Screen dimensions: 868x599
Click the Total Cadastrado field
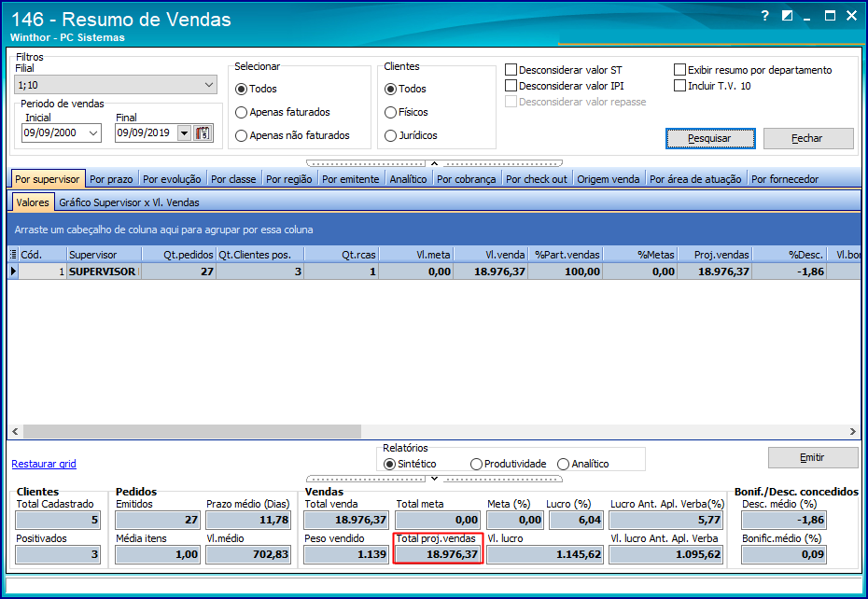[x=58, y=520]
